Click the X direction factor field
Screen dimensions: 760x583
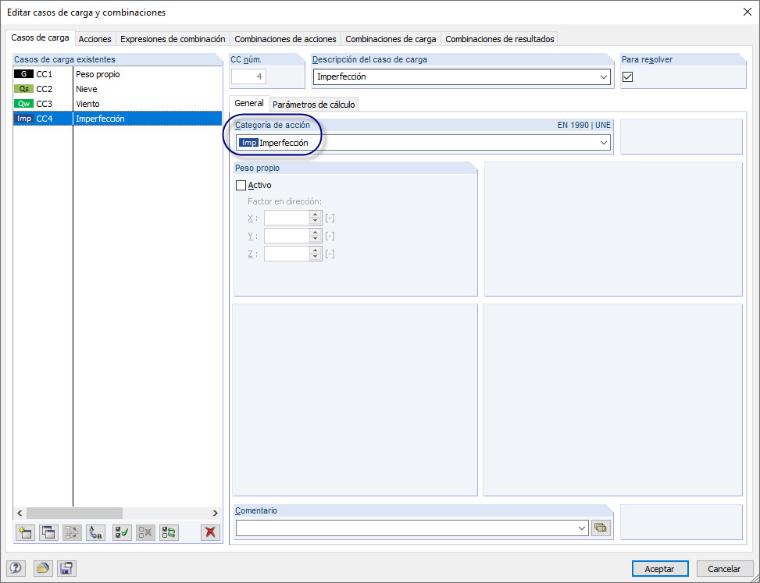(287, 218)
